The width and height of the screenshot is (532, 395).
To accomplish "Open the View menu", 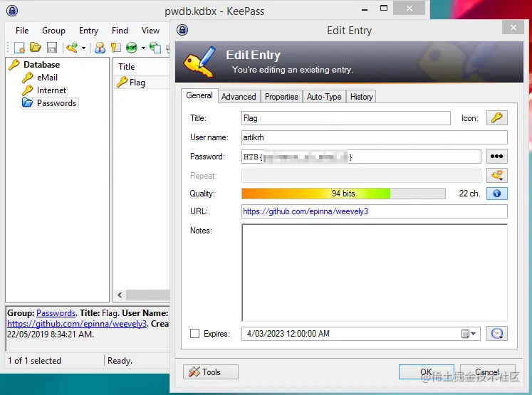I will pos(150,31).
